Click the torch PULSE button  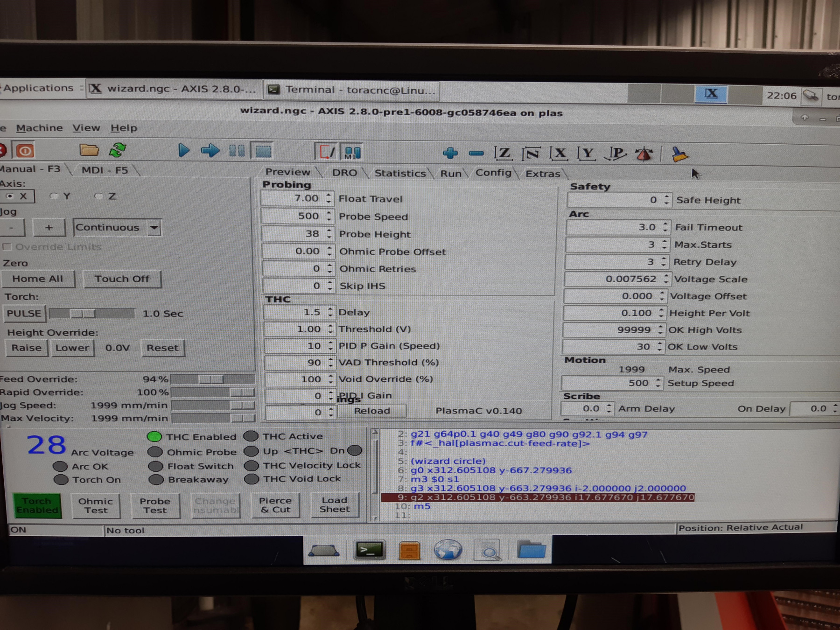tap(24, 313)
